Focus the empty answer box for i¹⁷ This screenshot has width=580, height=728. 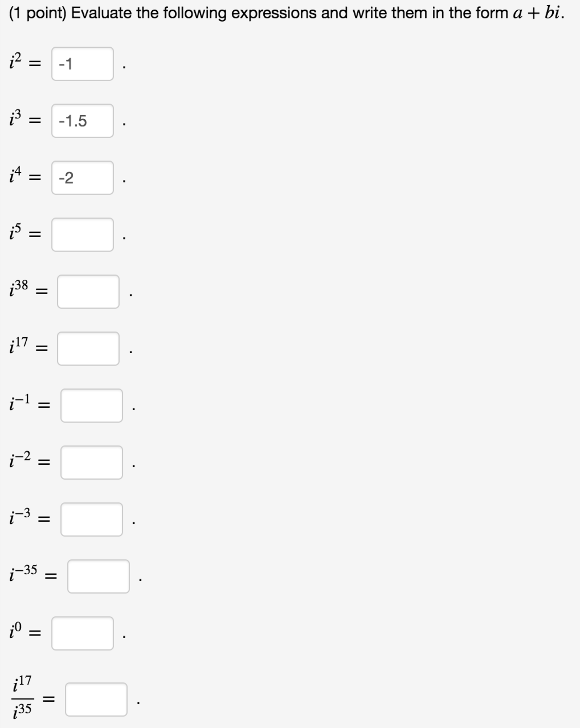(x=88, y=348)
